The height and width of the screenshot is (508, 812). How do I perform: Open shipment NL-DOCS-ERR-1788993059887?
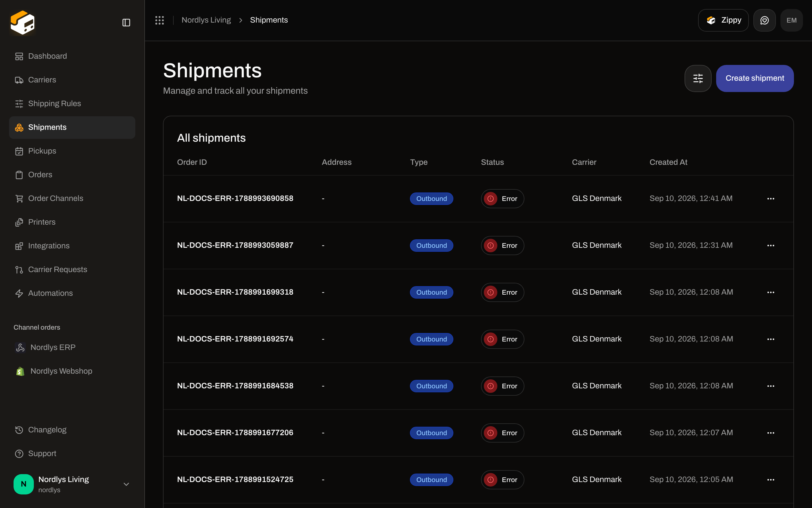(x=235, y=245)
